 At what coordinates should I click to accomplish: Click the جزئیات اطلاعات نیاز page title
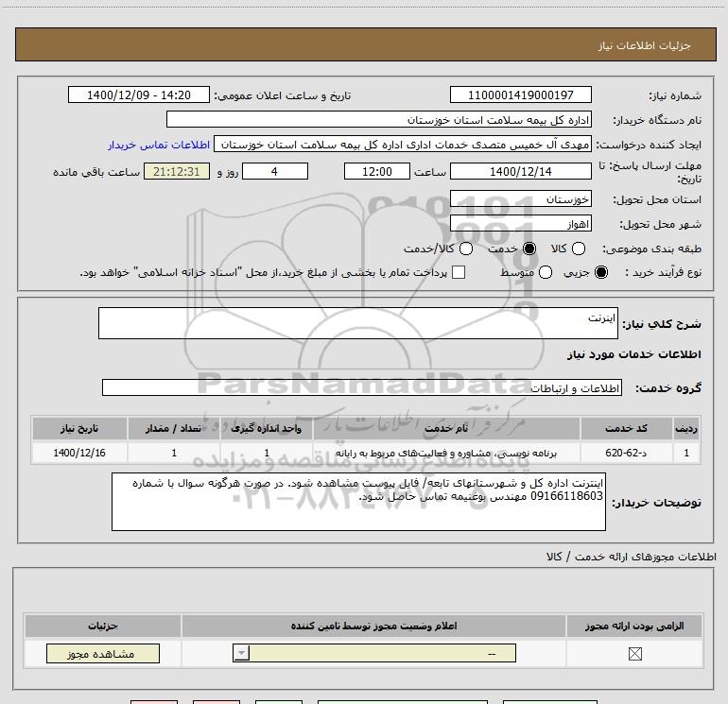[644, 45]
